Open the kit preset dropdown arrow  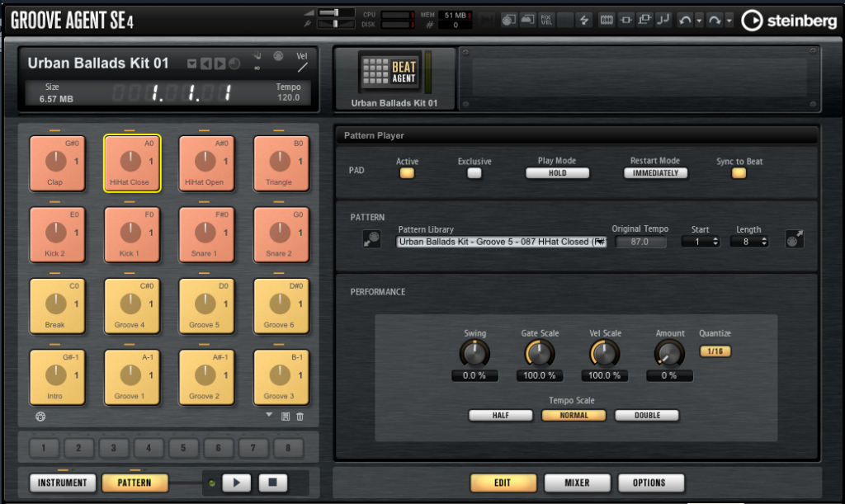tap(191, 64)
